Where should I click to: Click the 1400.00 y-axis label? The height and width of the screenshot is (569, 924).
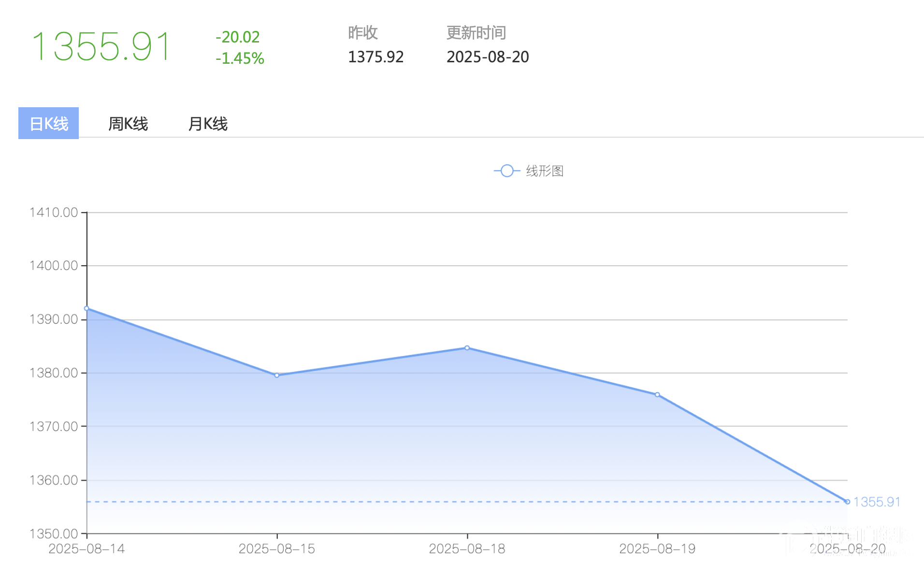click(x=54, y=266)
